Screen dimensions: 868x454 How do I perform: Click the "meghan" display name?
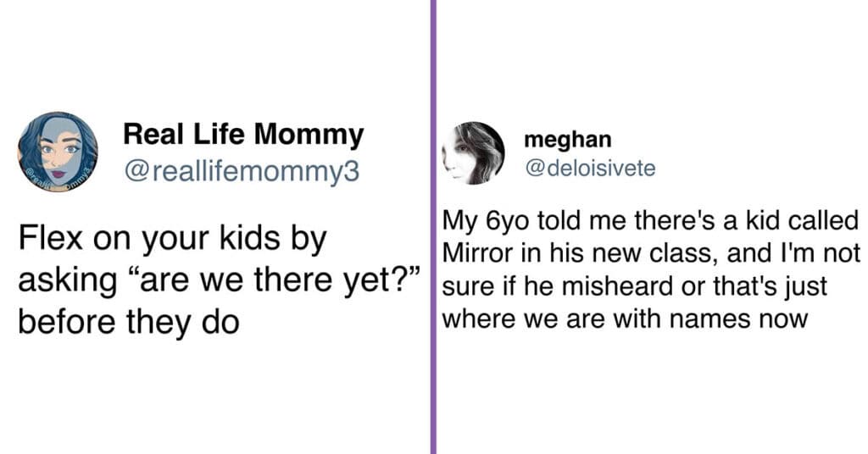[567, 140]
